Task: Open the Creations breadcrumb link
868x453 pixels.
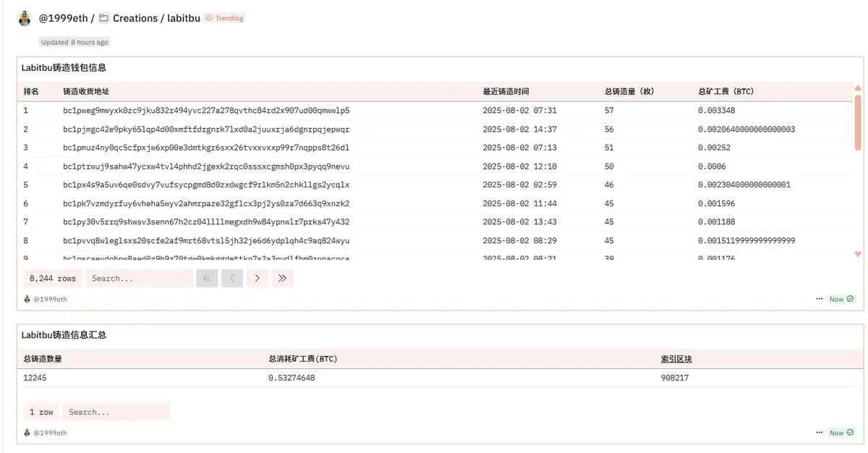Action: 135,18
